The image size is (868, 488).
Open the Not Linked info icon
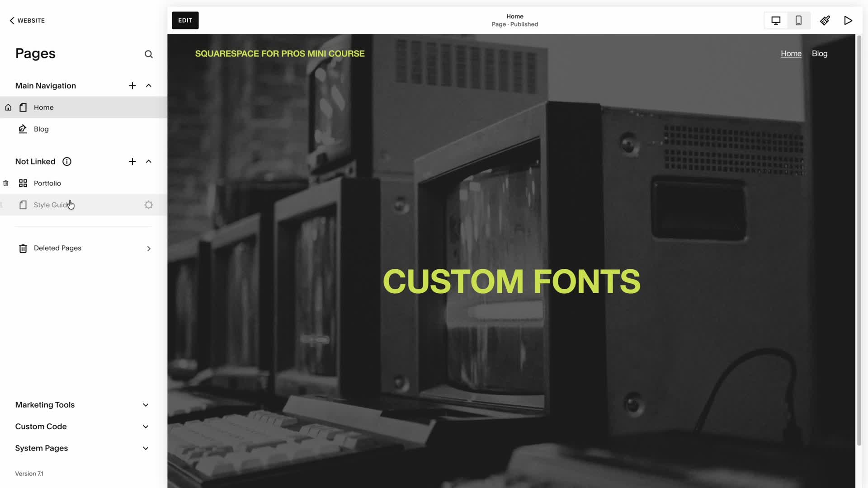(x=67, y=162)
